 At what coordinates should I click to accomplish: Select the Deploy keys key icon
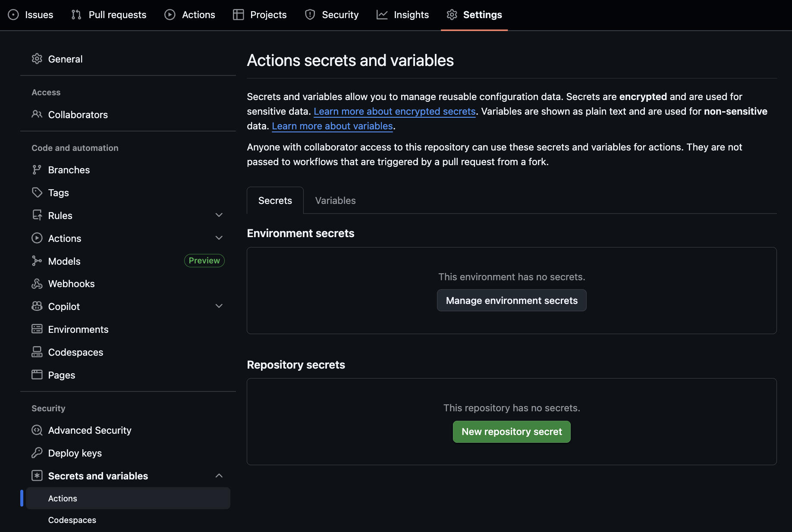[x=37, y=453]
